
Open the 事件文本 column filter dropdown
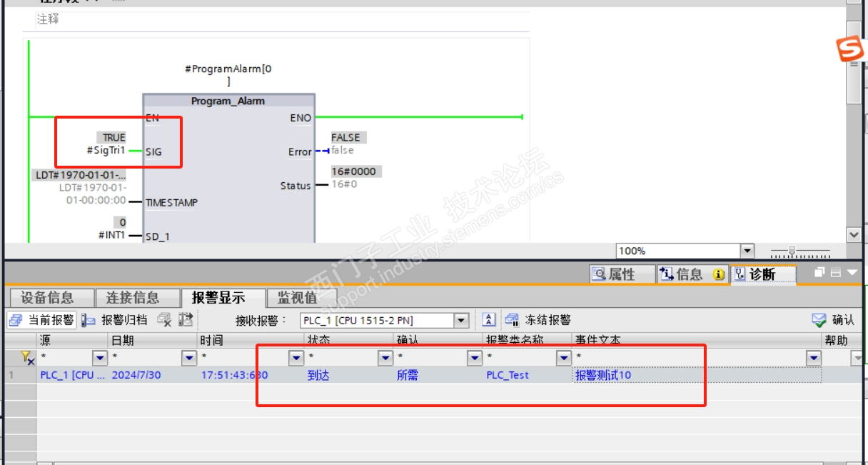pyautogui.click(x=813, y=357)
